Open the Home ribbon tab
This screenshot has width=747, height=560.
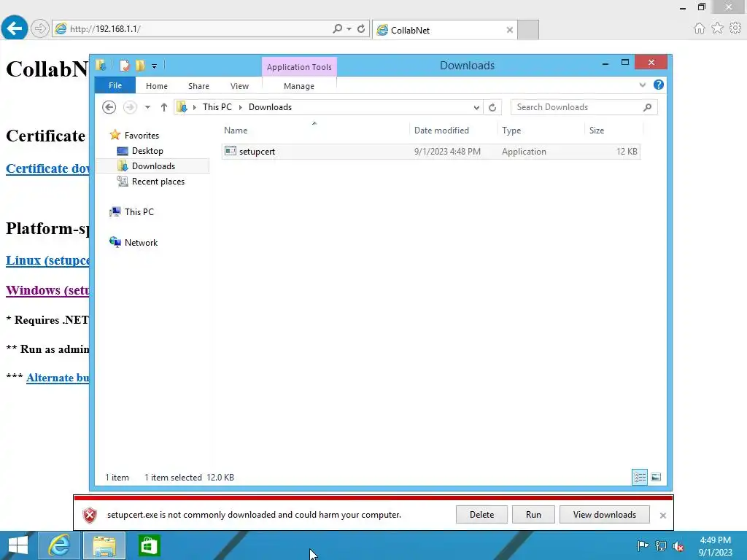click(157, 86)
